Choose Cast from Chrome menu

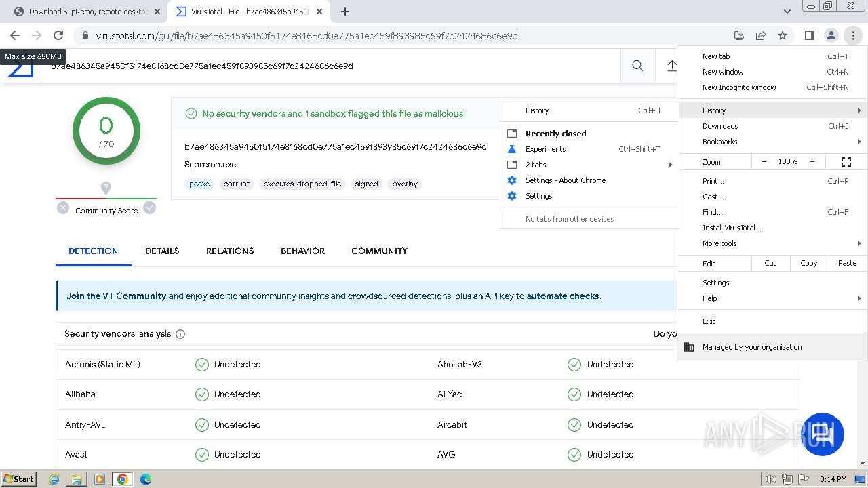click(772, 197)
